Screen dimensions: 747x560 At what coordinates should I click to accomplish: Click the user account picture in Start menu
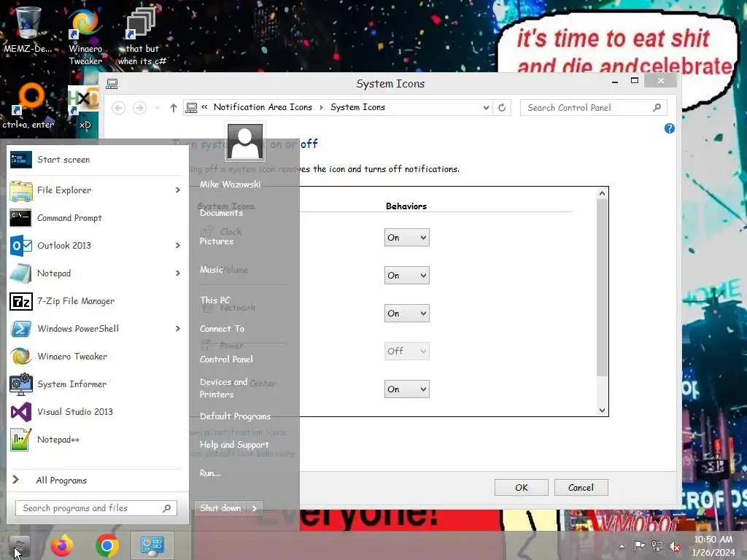point(245,142)
